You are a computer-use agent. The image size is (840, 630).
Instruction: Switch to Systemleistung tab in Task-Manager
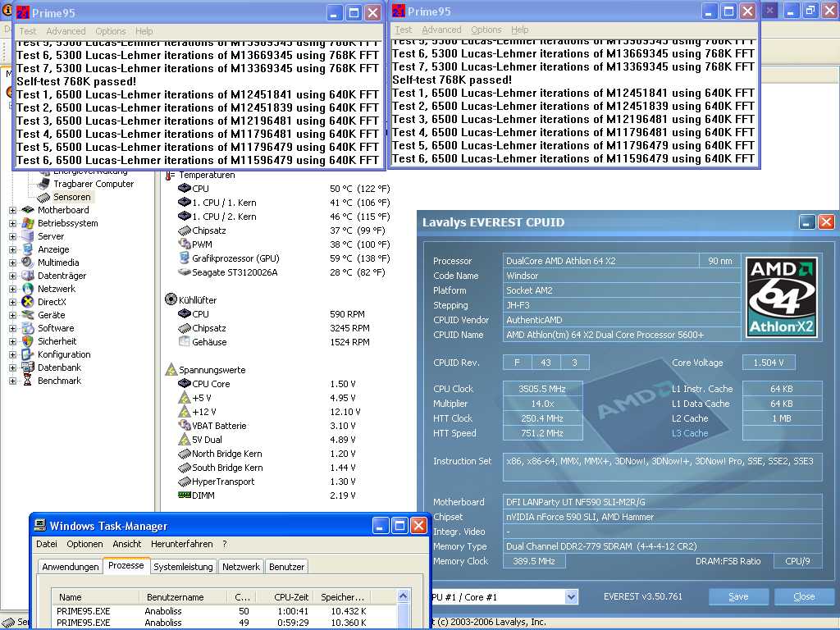pyautogui.click(x=183, y=567)
